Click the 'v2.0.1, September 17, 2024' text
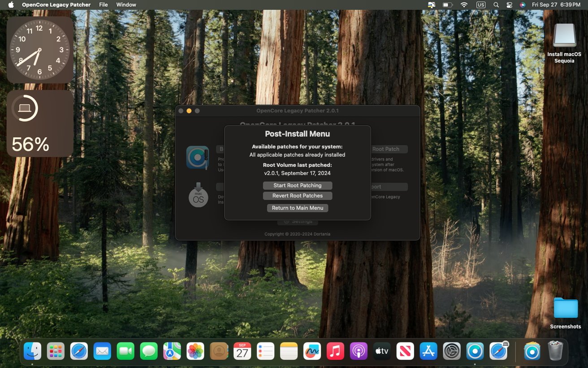 click(298, 173)
